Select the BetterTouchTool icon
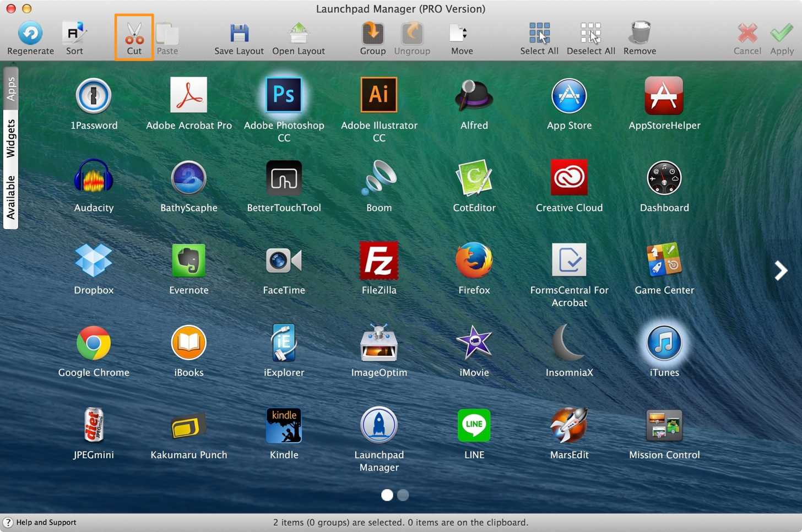The width and height of the screenshot is (802, 532). tap(284, 178)
